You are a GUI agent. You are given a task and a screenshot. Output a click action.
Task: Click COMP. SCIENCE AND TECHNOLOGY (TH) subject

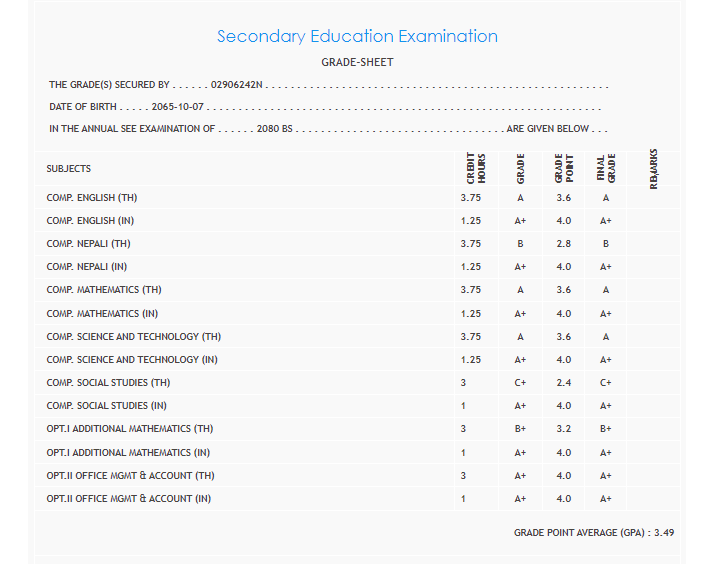click(134, 336)
